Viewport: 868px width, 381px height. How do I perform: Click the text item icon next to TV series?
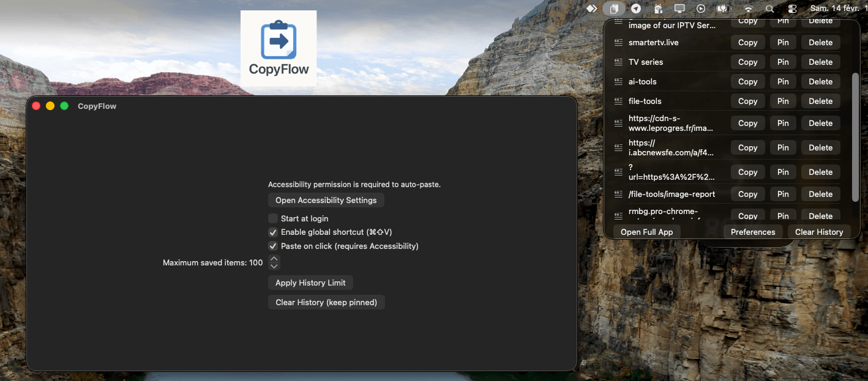618,61
